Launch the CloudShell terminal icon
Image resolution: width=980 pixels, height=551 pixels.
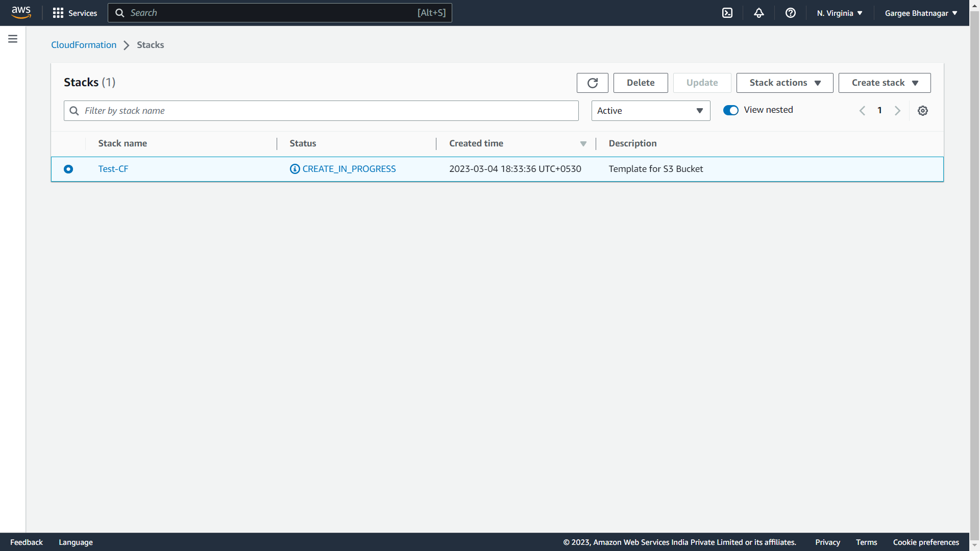point(727,13)
